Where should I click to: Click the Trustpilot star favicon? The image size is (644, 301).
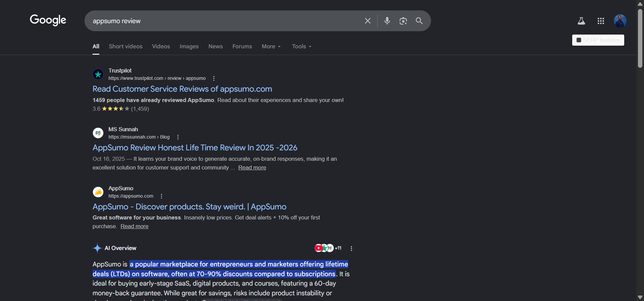pyautogui.click(x=98, y=74)
